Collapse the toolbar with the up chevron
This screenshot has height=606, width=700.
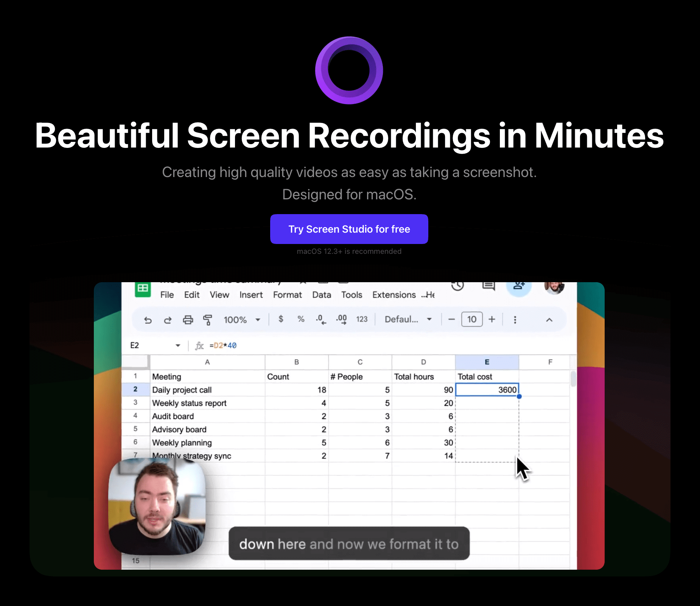click(x=549, y=320)
